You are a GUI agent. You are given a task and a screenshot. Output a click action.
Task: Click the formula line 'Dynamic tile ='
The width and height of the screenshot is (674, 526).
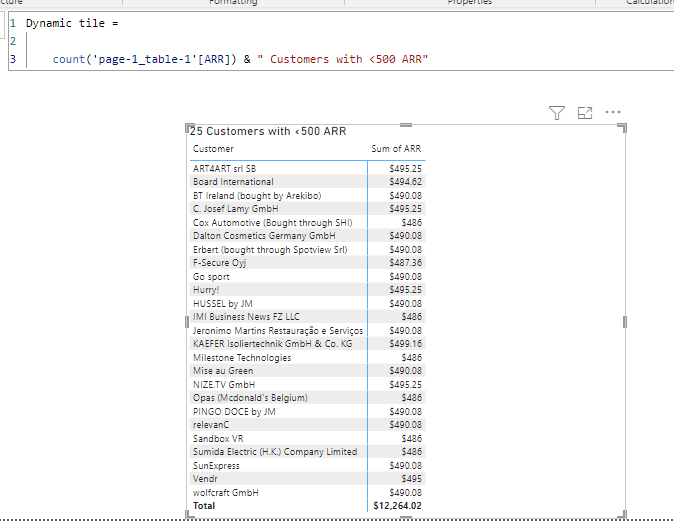coord(72,23)
